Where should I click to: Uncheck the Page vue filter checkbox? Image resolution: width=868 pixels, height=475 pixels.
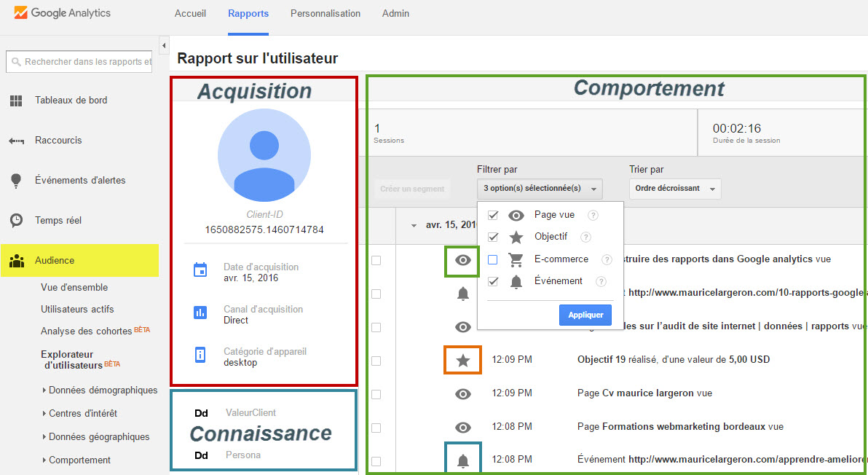pyautogui.click(x=493, y=216)
